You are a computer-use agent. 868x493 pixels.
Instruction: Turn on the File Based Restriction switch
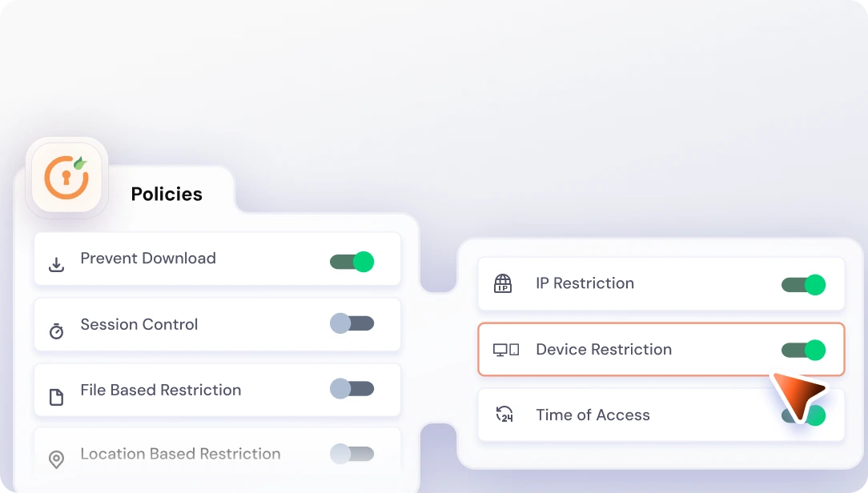click(352, 389)
